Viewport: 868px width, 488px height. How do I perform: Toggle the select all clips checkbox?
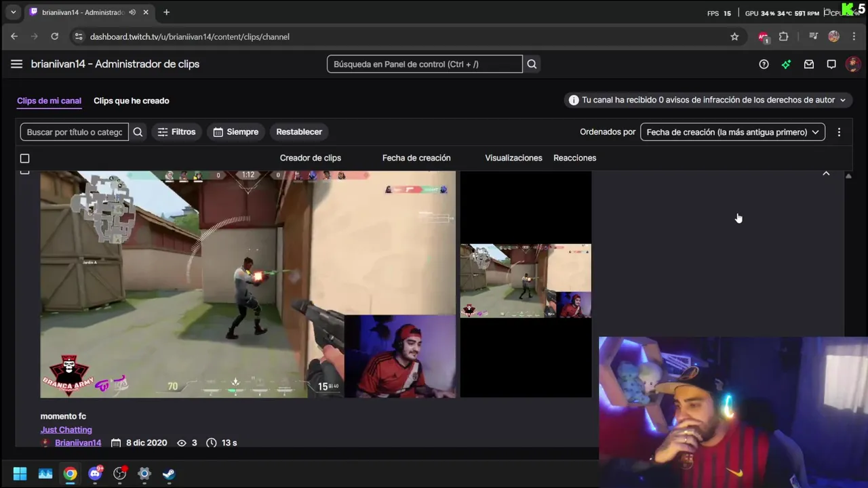click(x=24, y=158)
